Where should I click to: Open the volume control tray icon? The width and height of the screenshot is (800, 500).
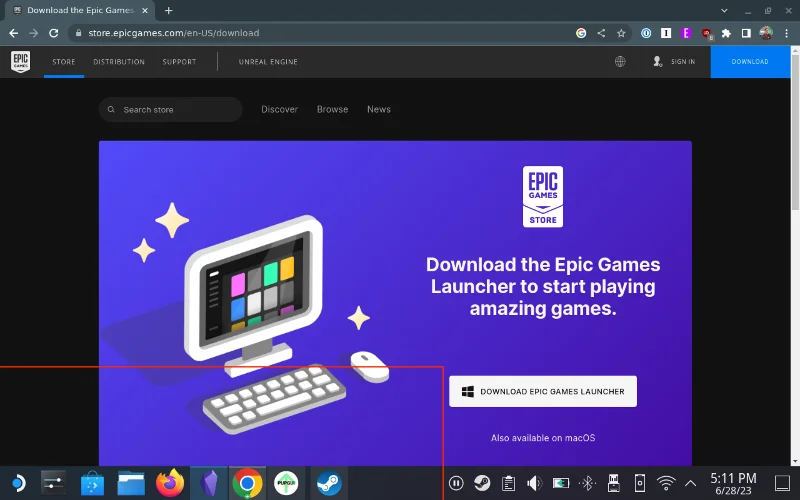pos(535,483)
